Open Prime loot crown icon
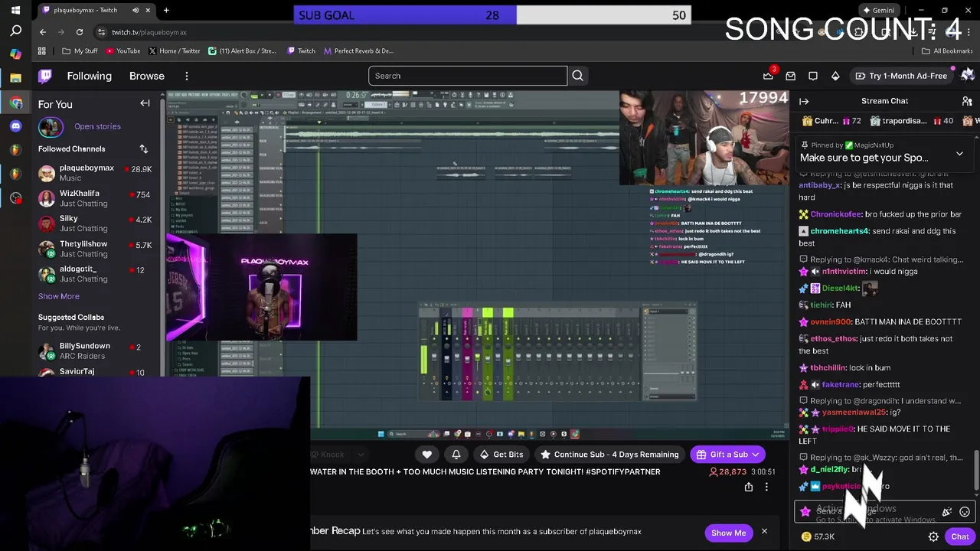The width and height of the screenshot is (980, 551). click(768, 76)
